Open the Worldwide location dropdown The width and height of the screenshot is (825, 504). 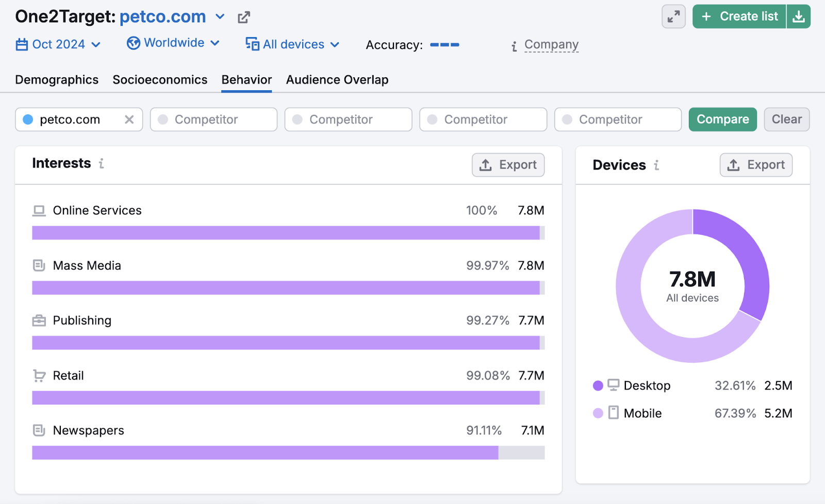coord(174,43)
